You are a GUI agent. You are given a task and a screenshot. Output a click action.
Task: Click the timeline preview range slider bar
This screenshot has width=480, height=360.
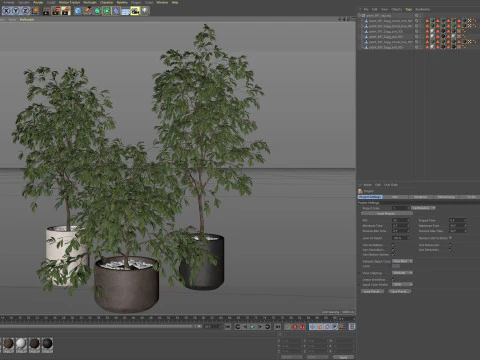tap(100, 326)
